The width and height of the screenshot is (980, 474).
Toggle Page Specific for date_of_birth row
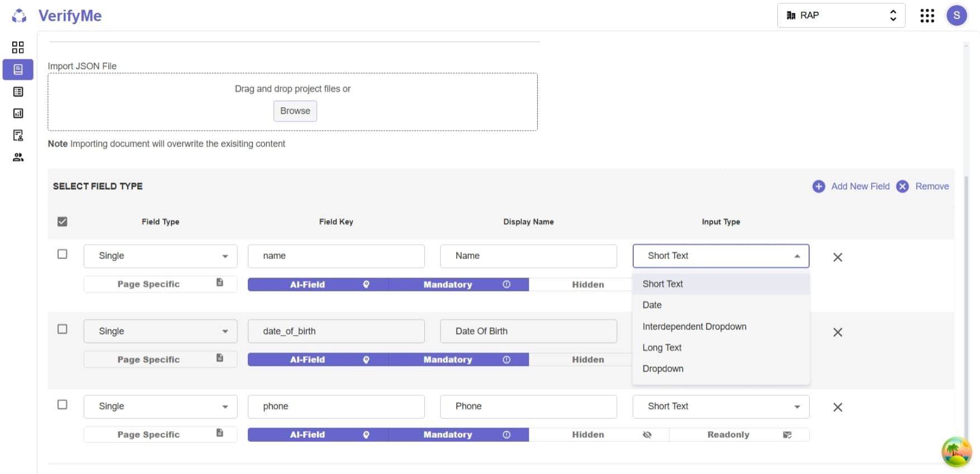160,360
